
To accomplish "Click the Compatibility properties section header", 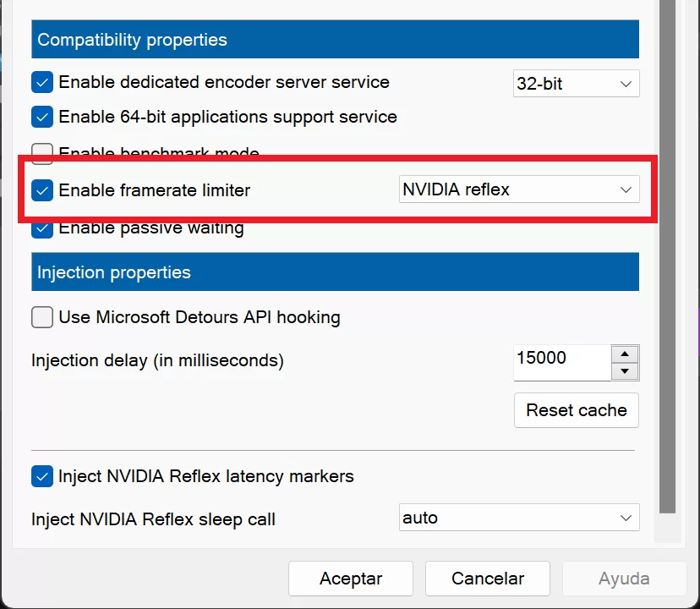I will point(335,40).
